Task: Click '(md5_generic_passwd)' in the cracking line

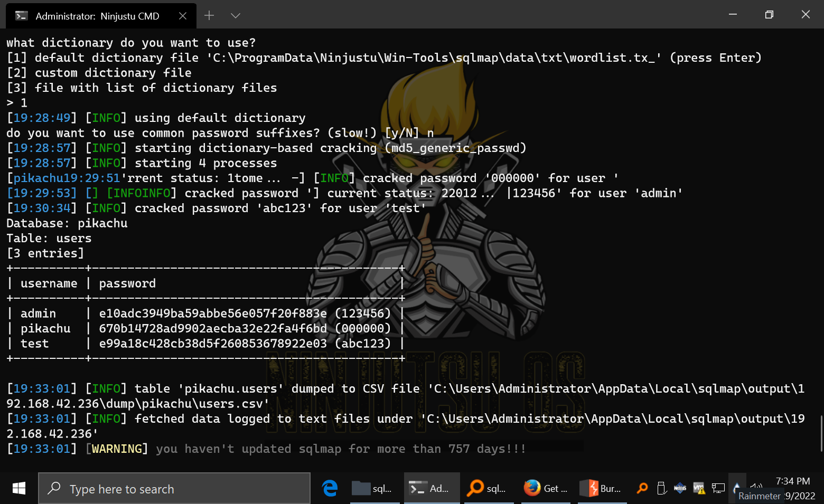Action: pyautogui.click(x=455, y=148)
